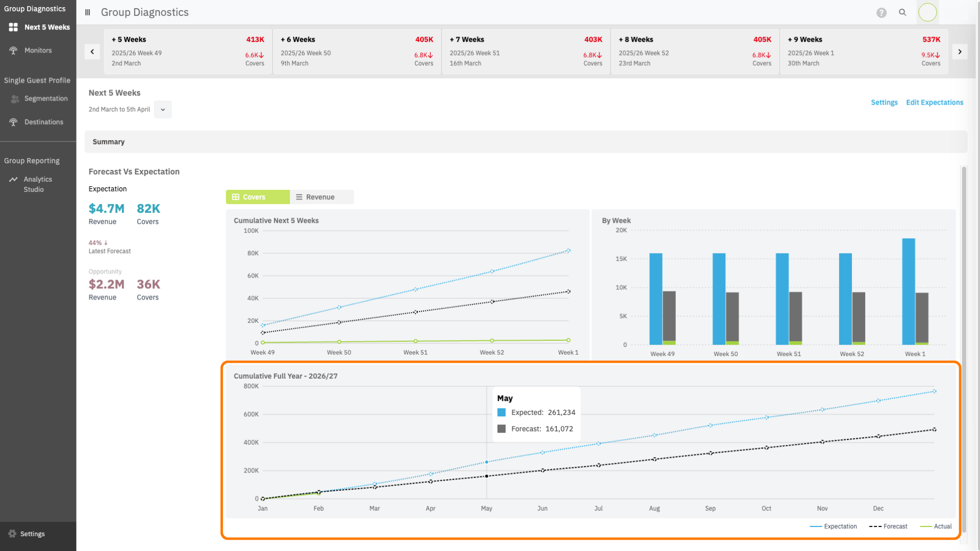The height and width of the screenshot is (551, 980).
Task: Open Destinations in the sidebar
Action: pos(43,122)
